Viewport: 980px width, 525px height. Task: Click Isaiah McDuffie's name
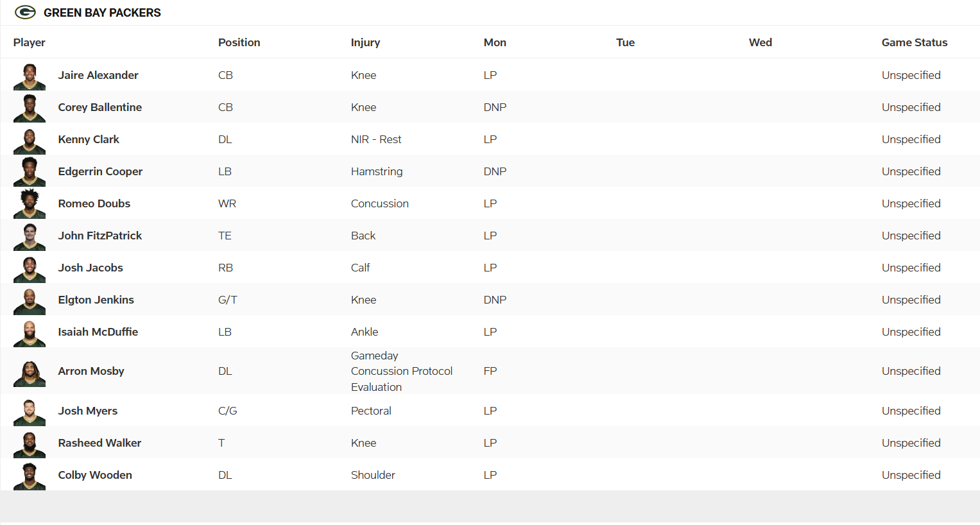98,332
